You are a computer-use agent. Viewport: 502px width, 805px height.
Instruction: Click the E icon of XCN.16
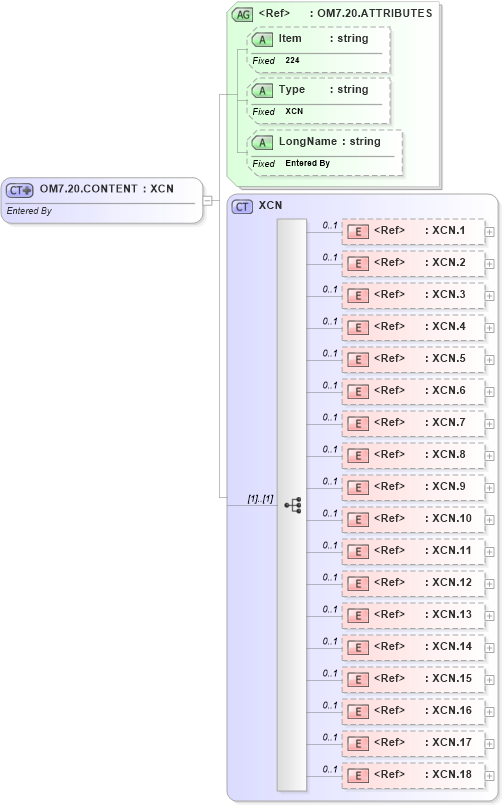[358, 712]
